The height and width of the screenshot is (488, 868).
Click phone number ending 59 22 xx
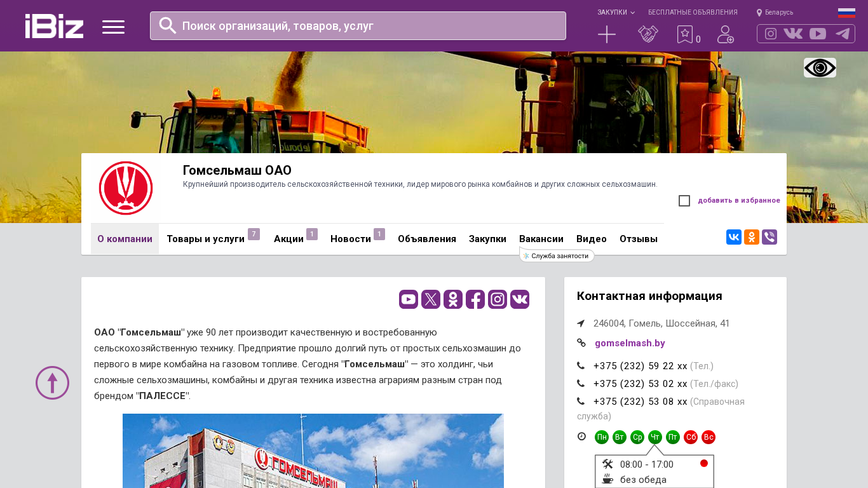(x=641, y=366)
